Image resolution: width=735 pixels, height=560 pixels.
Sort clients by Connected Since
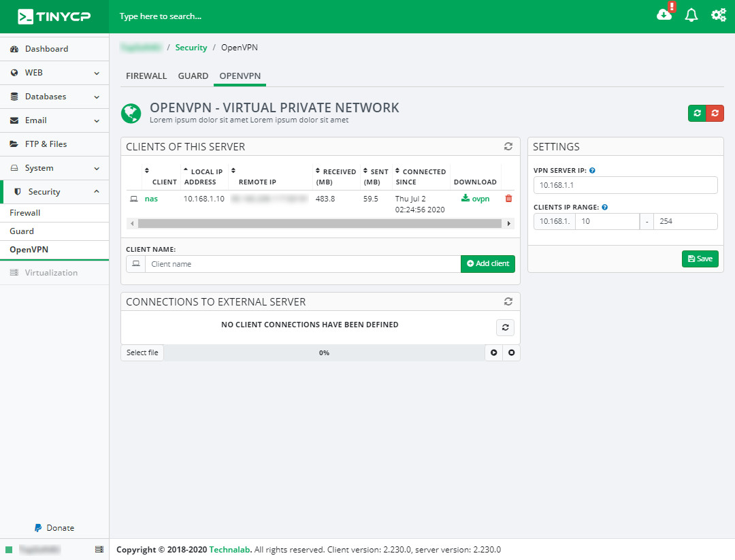tap(421, 176)
